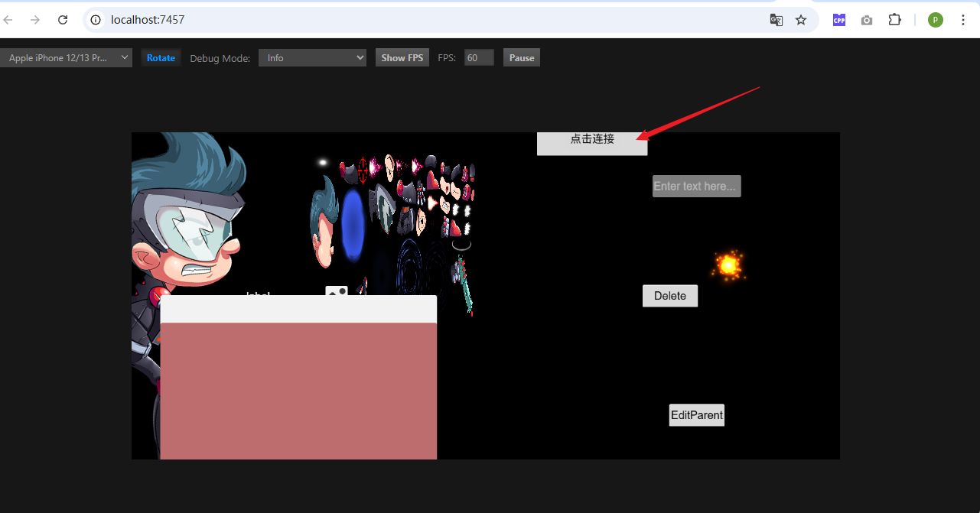980x513 pixels.
Task: Open the site information icon in address bar
Action: [96, 20]
